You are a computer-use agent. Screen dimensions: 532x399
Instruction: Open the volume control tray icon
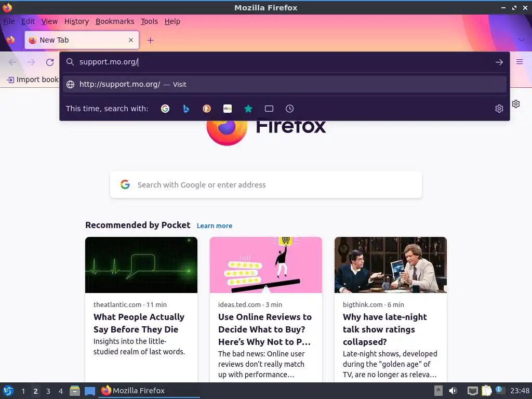click(453, 391)
